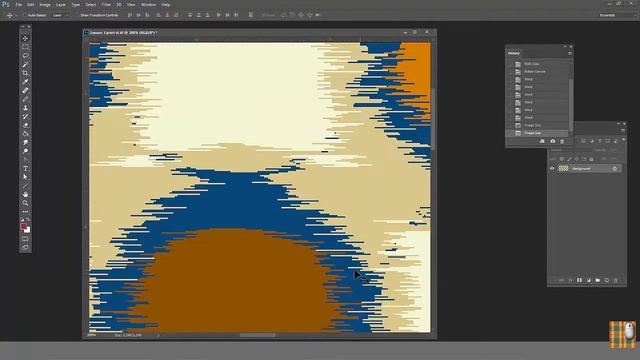Screen dimensions: 640x360
Task: Click the background color swatch
Action: pos(28,231)
